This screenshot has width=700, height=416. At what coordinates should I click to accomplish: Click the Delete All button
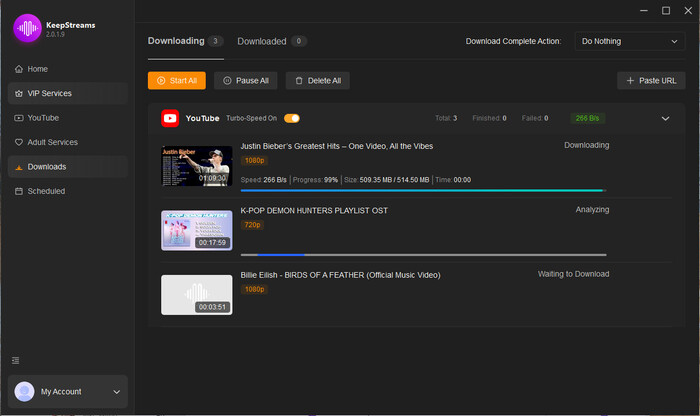pyautogui.click(x=317, y=81)
